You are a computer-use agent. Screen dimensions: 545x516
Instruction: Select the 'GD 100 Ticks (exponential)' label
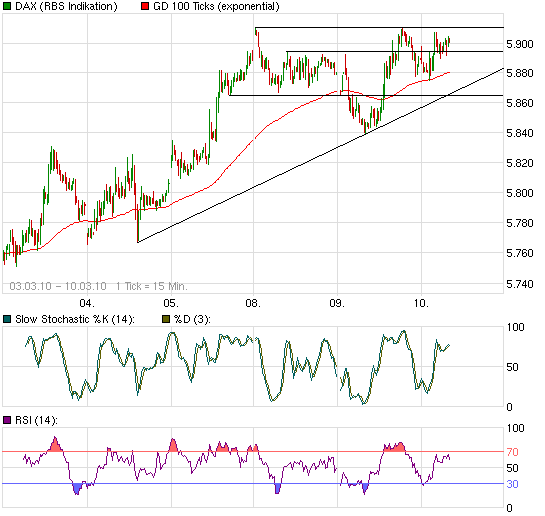(216, 6)
